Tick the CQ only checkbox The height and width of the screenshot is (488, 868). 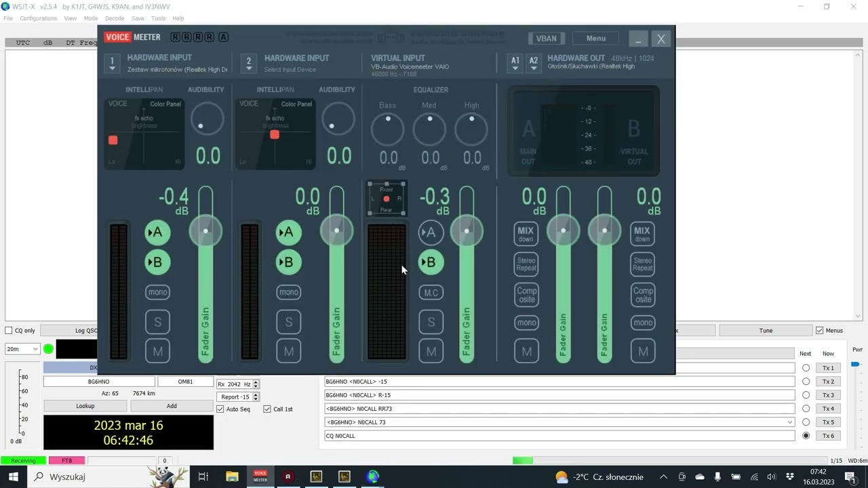(x=9, y=331)
